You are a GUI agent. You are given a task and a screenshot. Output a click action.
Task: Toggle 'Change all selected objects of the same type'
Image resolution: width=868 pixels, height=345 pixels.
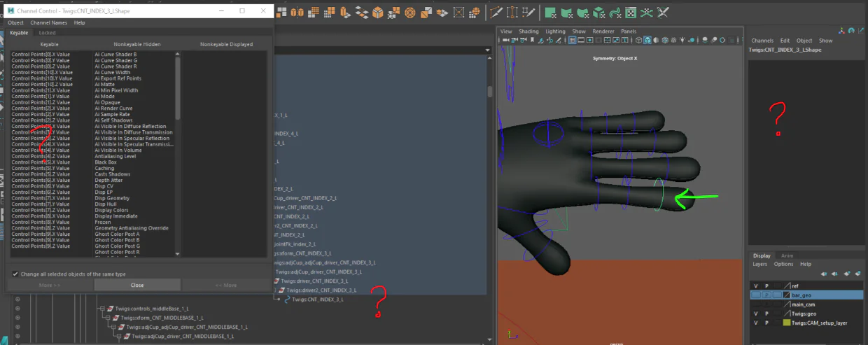pos(15,274)
